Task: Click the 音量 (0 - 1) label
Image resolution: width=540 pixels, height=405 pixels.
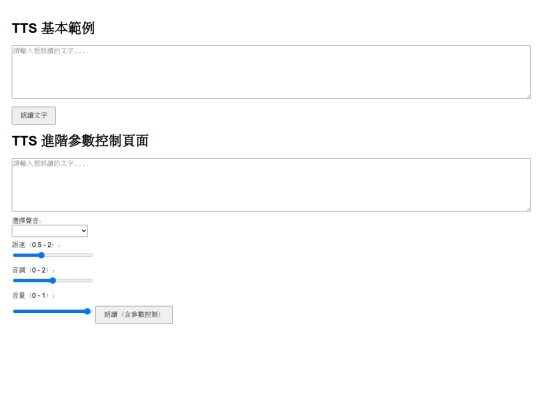Action: click(x=33, y=295)
